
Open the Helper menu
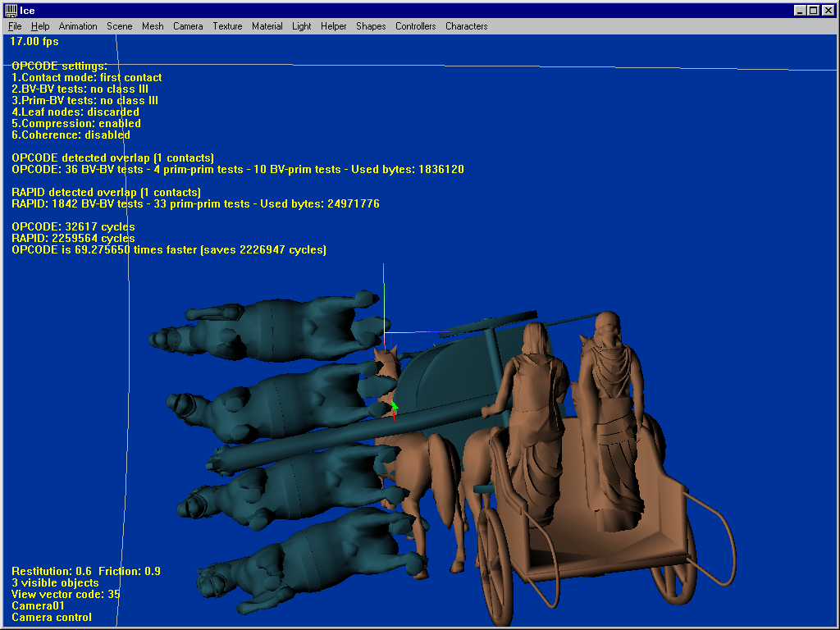334,26
